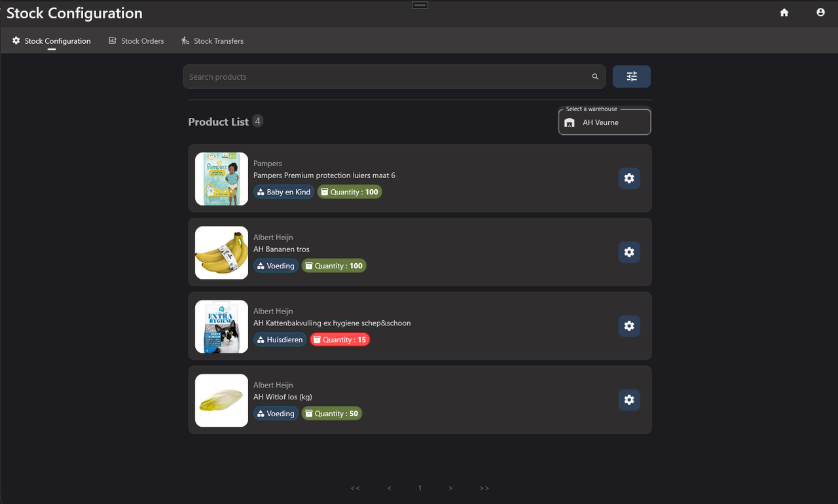Go to the first page of results
The width and height of the screenshot is (838, 504).
[x=355, y=488]
